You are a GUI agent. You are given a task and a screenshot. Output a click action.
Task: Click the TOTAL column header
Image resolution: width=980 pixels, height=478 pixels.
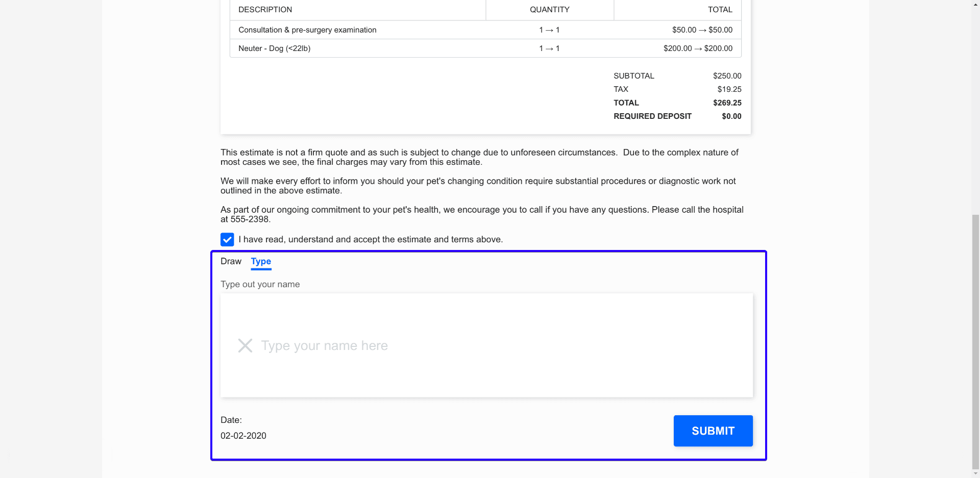click(720, 10)
